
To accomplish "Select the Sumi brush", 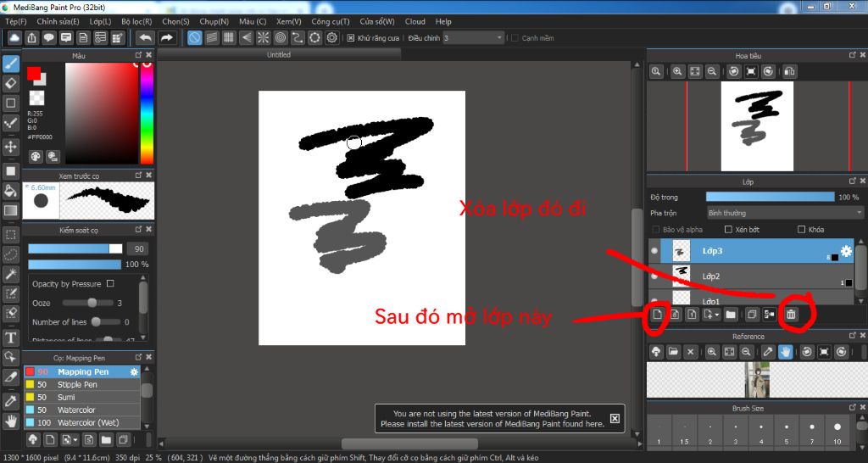I will click(x=81, y=397).
